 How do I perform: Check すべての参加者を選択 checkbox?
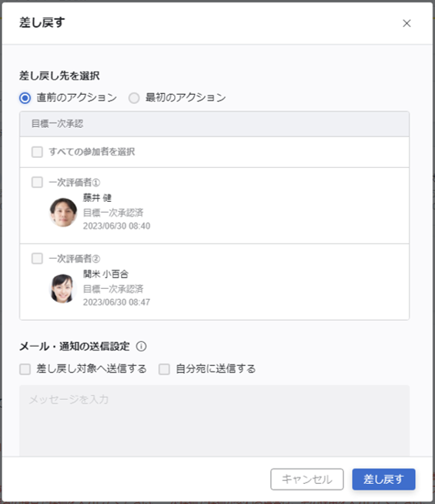point(37,152)
